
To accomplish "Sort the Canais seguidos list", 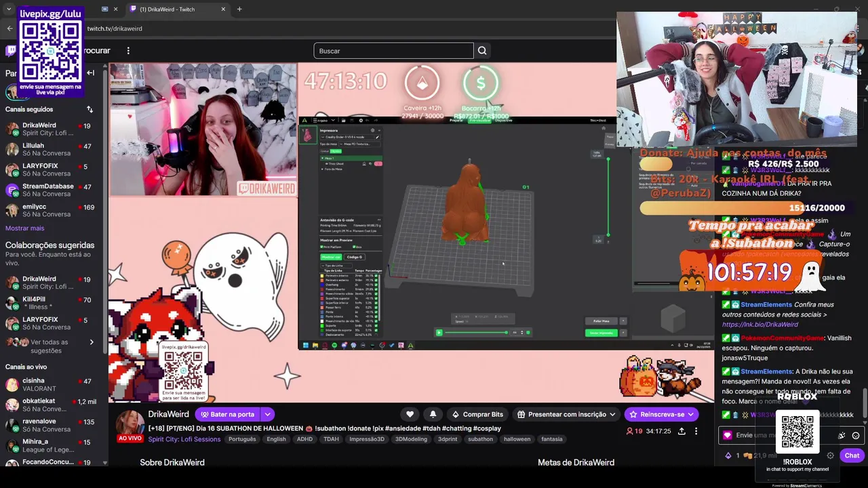I will [x=90, y=109].
